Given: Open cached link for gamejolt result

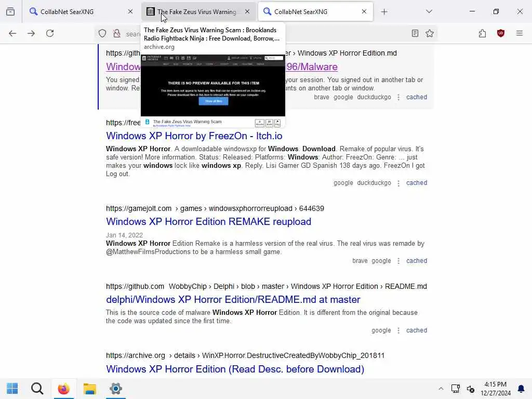Looking at the screenshot, I should click(x=417, y=261).
